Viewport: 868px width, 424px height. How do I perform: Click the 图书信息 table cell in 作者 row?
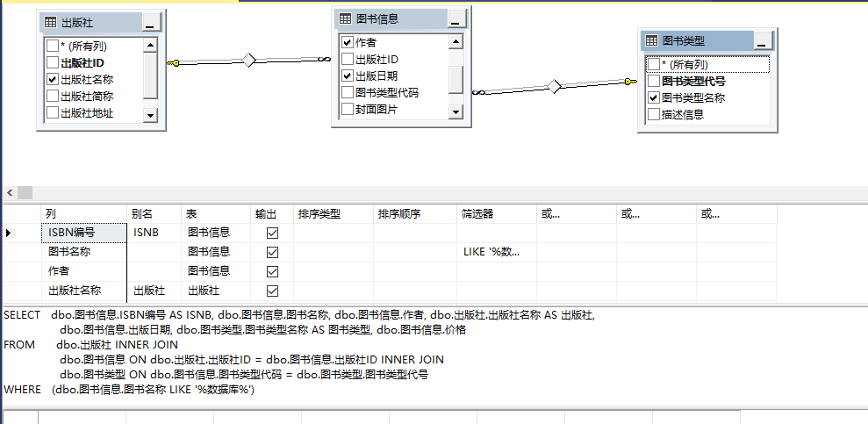point(216,272)
